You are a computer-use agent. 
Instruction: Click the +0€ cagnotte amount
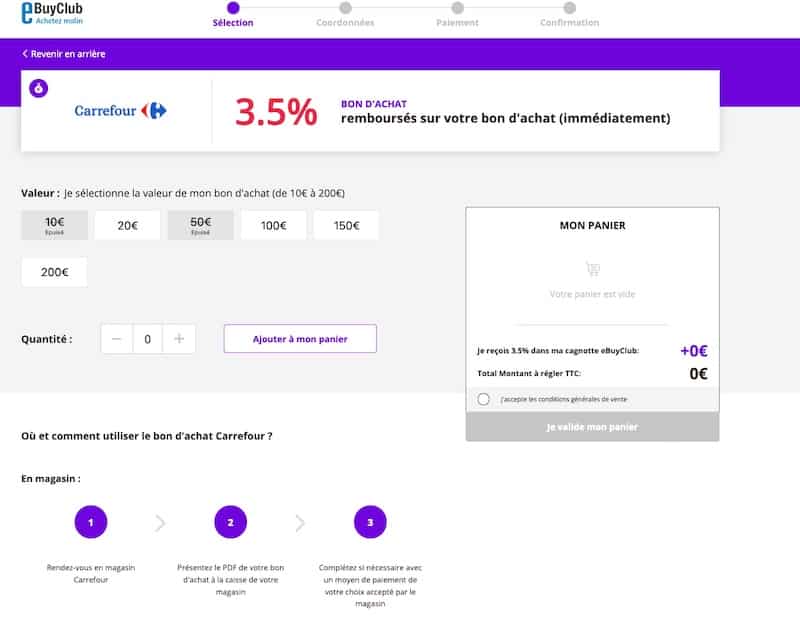[694, 351]
